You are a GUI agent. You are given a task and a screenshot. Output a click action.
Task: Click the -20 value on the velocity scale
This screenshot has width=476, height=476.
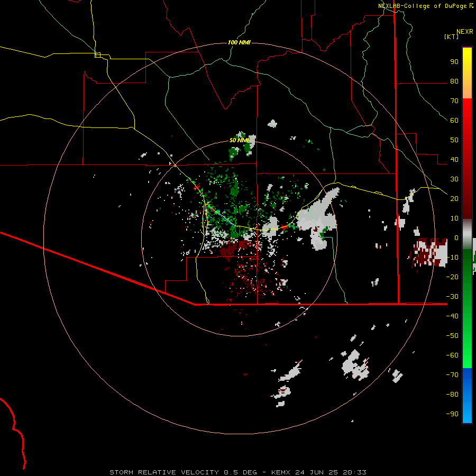452,277
